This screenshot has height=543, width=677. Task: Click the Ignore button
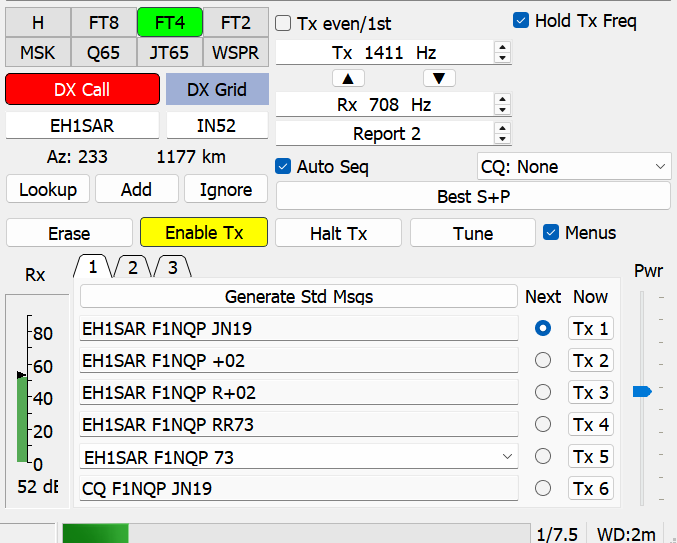click(226, 189)
